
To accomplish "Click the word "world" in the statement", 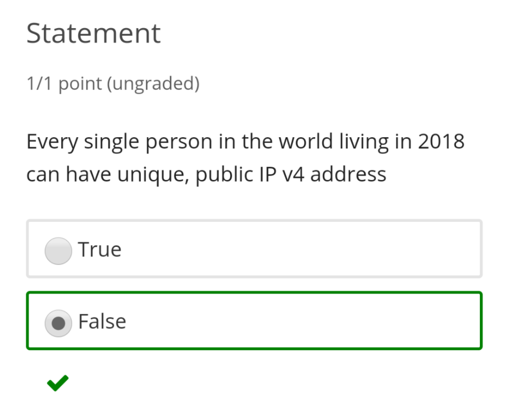I will click(x=305, y=141).
